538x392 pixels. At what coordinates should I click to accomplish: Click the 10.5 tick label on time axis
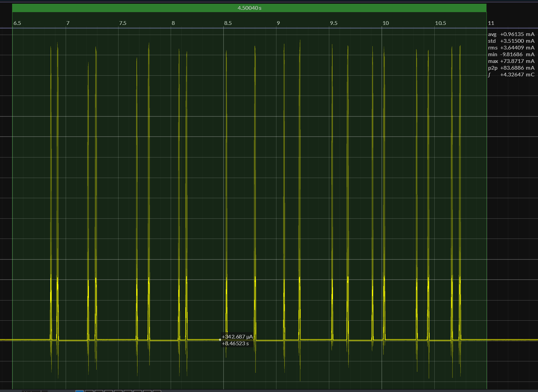click(x=440, y=23)
